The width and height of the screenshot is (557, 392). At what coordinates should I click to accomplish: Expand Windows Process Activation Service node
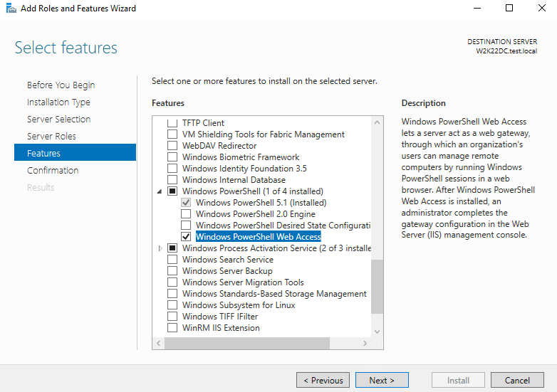(160, 248)
